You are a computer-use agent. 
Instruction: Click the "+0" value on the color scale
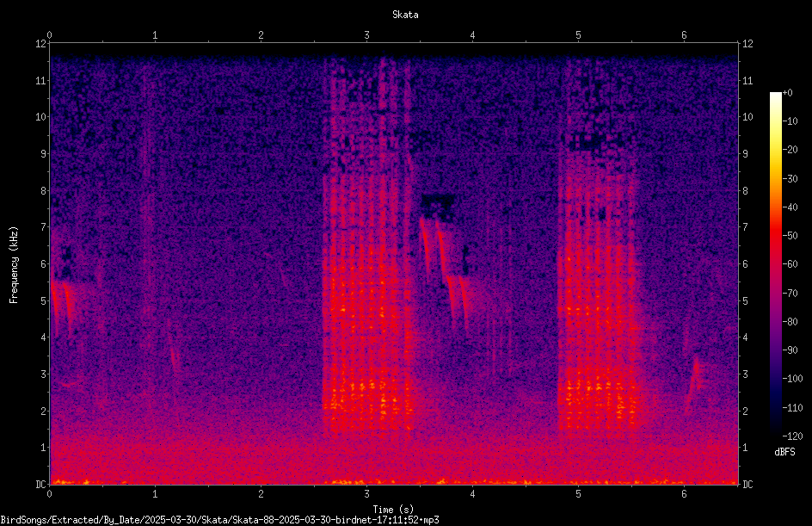pos(787,93)
